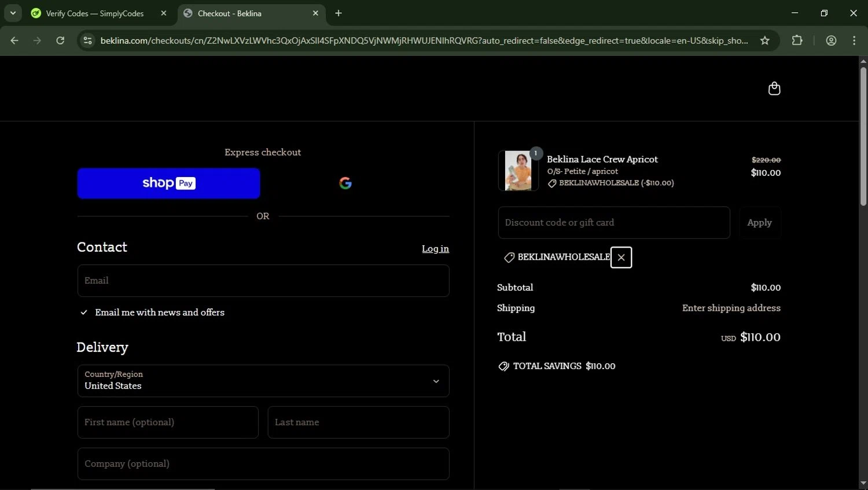Click the tag icon under product variant
The image size is (868, 490).
[552, 183]
